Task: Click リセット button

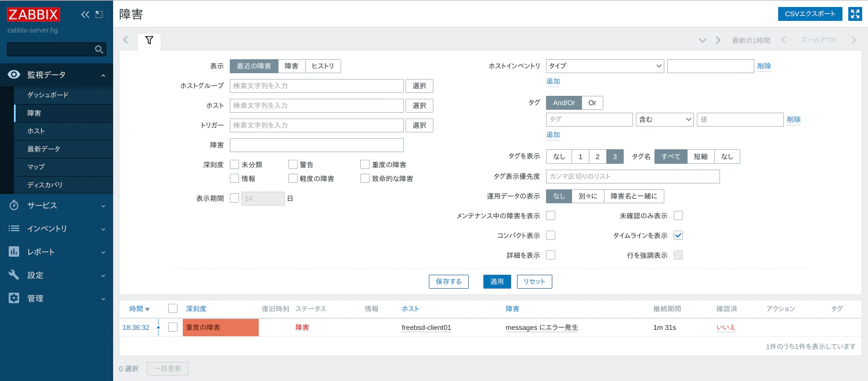Action: pos(534,282)
